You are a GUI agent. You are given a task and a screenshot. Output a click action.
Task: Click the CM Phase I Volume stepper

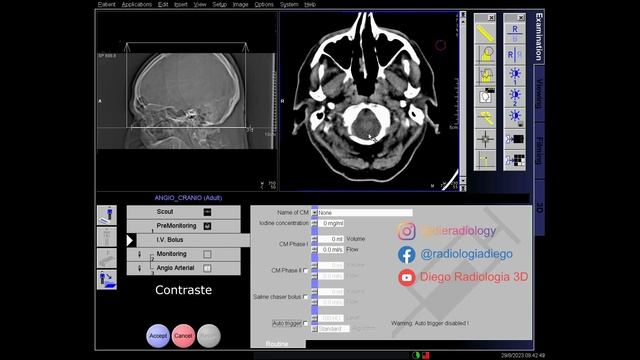314,239
